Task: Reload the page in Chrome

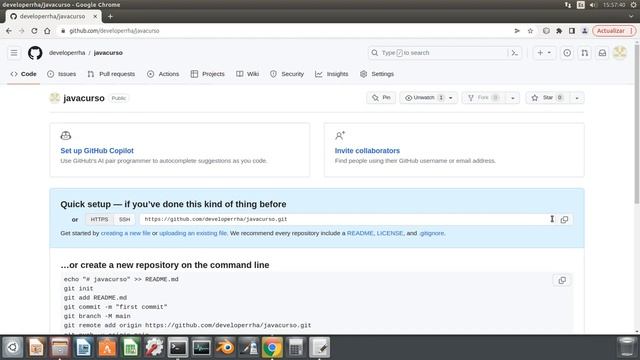Action: point(34,31)
